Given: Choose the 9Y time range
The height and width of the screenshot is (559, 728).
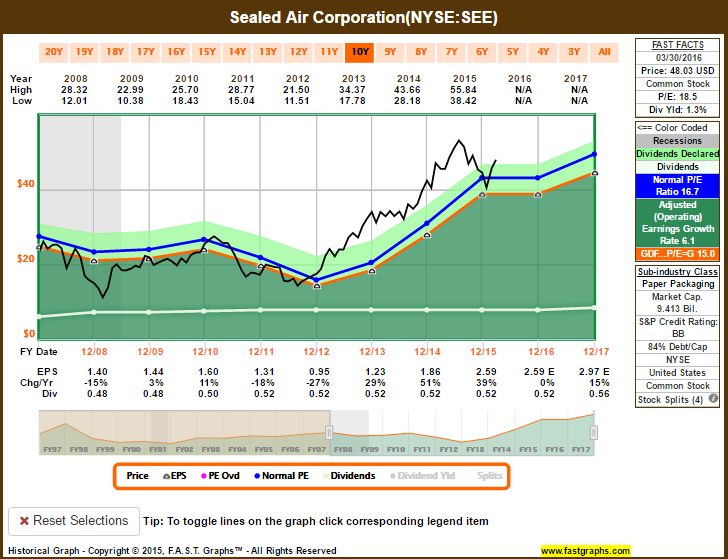Looking at the screenshot, I should click(x=390, y=52).
